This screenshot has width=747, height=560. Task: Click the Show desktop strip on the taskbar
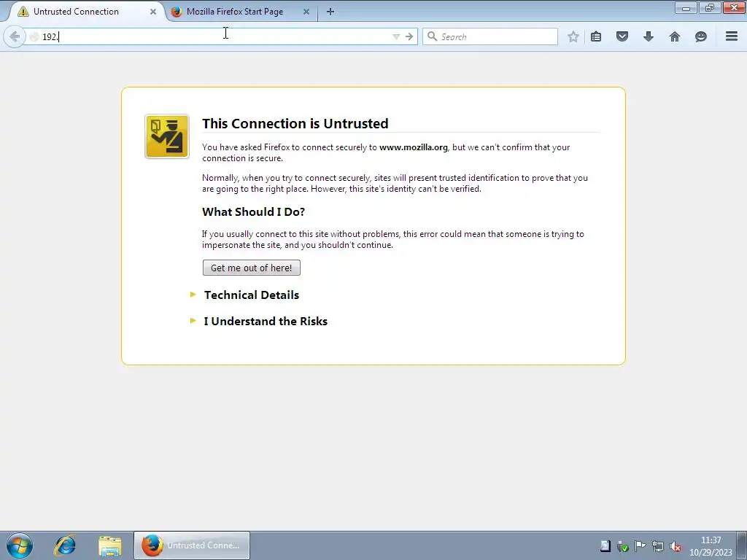742,545
